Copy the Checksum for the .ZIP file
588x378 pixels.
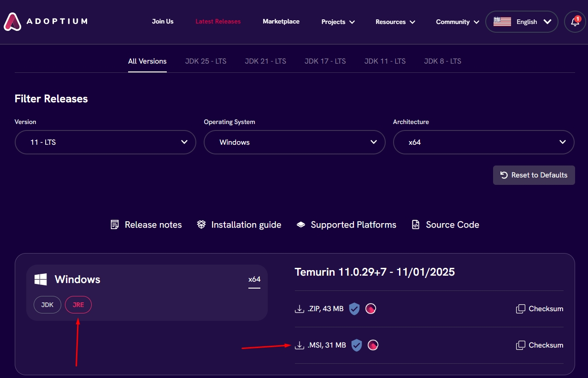point(540,309)
